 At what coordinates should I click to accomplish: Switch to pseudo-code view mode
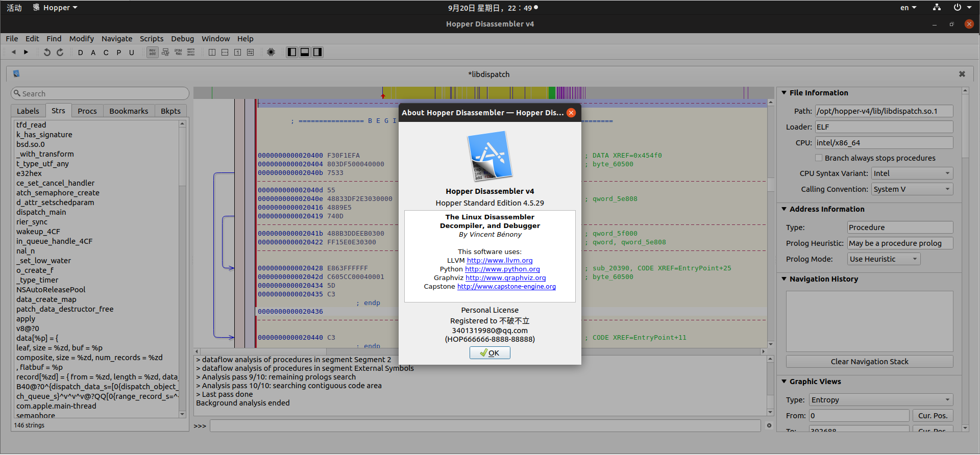pos(178,52)
